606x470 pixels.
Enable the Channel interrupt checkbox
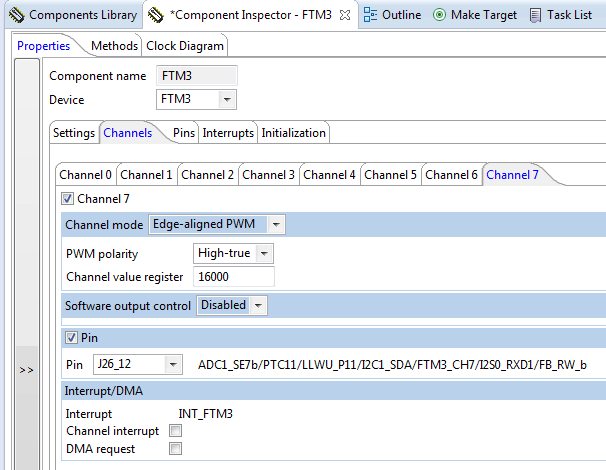175,431
